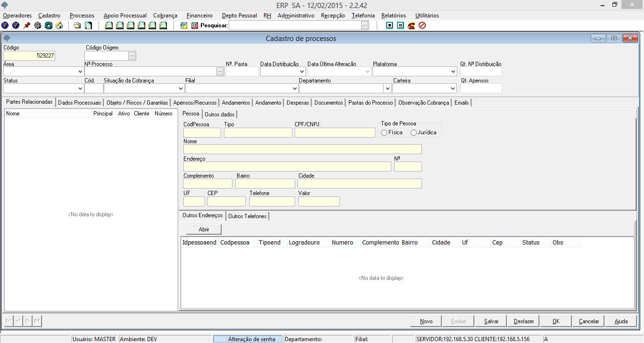
Task: Click the Desfazer button
Action: click(524, 321)
